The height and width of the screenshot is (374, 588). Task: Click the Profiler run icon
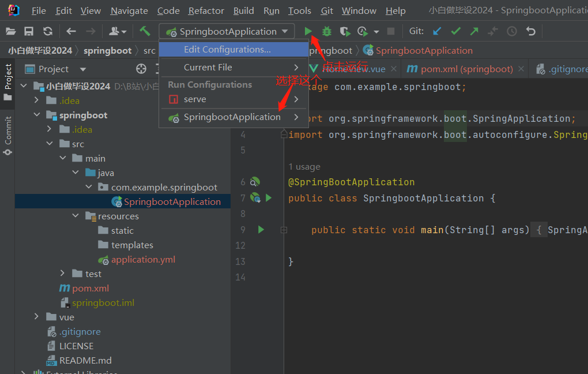pos(363,32)
